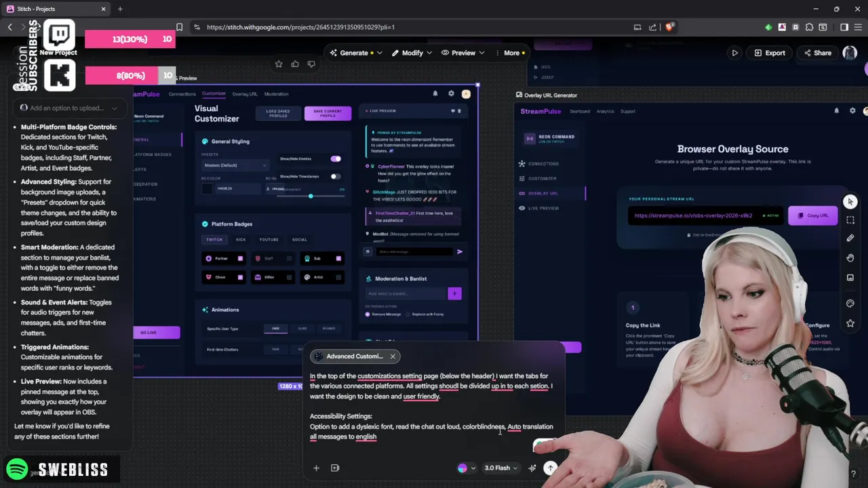
Task: Send the prompt with arrow button
Action: pos(551,468)
